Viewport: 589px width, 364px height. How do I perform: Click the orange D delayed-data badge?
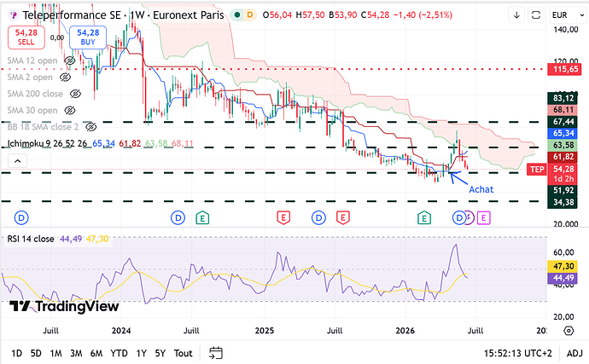250,15
